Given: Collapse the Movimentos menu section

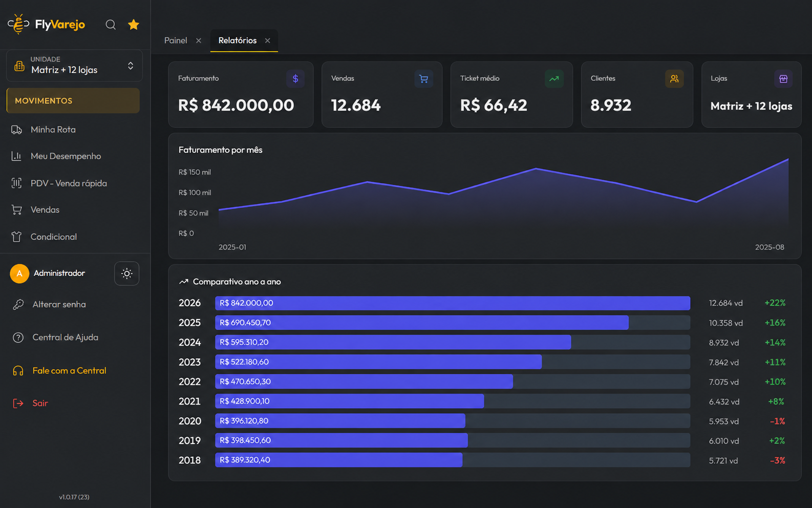Looking at the screenshot, I should (73, 101).
